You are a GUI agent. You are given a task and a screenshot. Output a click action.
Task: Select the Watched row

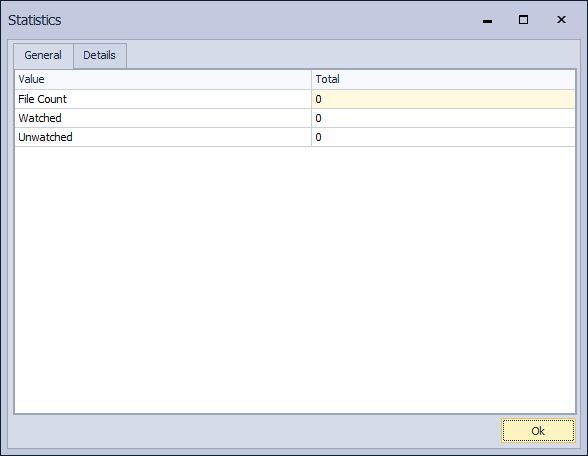(295, 118)
